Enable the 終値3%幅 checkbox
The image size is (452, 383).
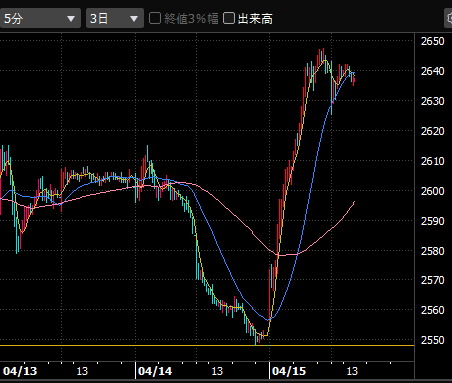(155, 18)
